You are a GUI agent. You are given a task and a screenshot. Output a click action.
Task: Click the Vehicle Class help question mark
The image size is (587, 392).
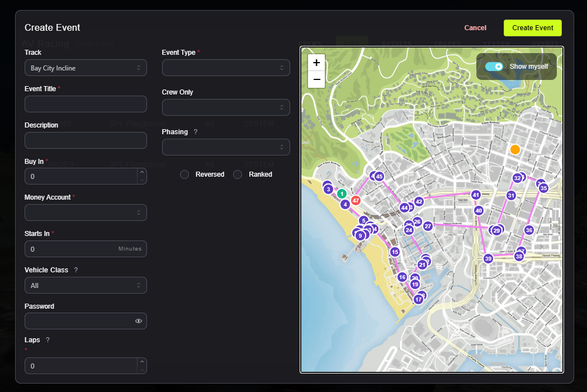pos(76,270)
